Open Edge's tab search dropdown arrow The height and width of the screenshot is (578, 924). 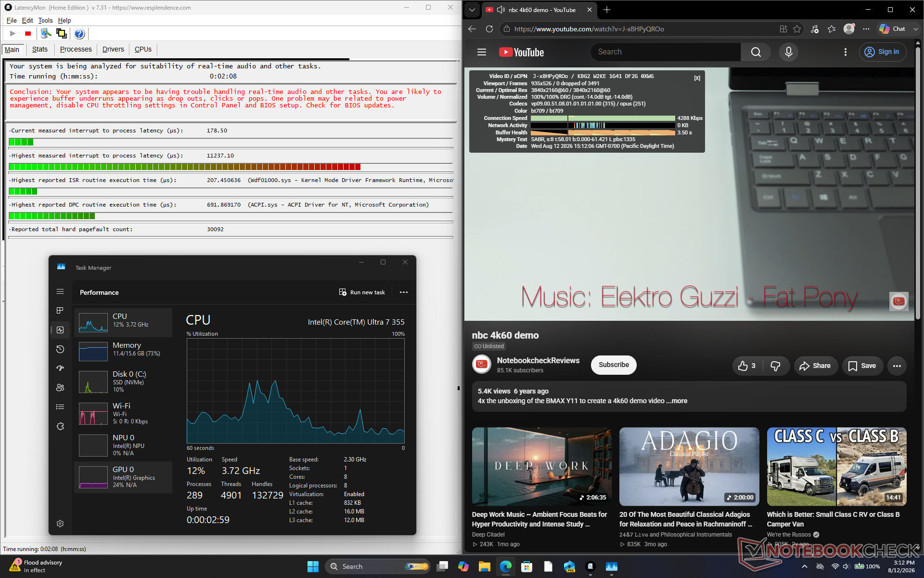(472, 10)
